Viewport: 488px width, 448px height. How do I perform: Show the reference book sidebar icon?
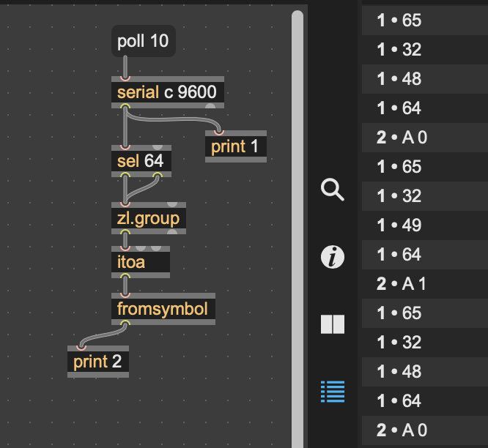point(333,324)
